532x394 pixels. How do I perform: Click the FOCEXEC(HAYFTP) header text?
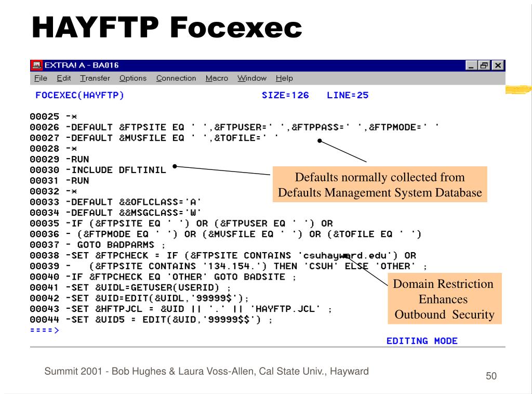click(x=79, y=95)
